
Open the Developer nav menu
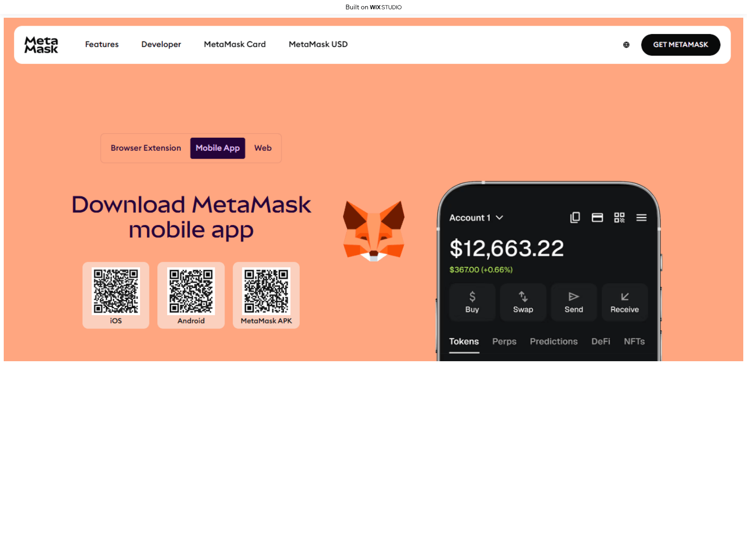(161, 44)
